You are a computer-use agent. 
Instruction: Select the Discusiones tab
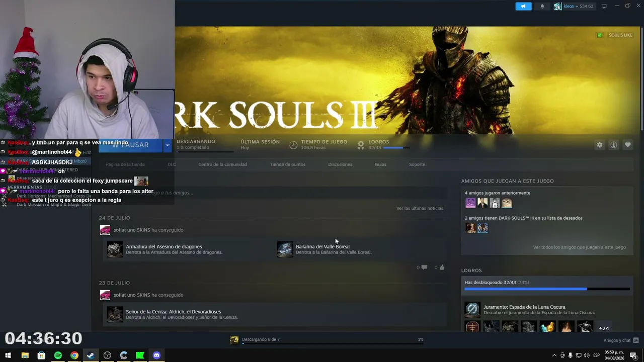340,164
